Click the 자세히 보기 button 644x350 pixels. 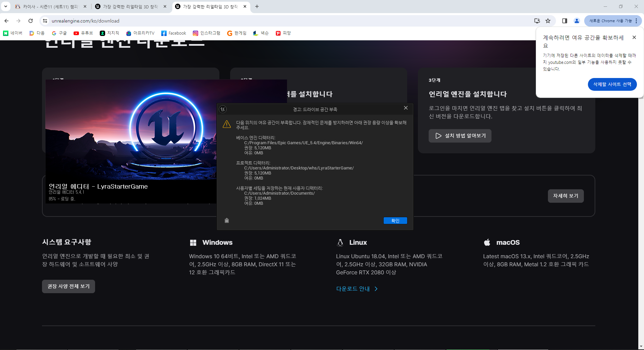coord(566,196)
